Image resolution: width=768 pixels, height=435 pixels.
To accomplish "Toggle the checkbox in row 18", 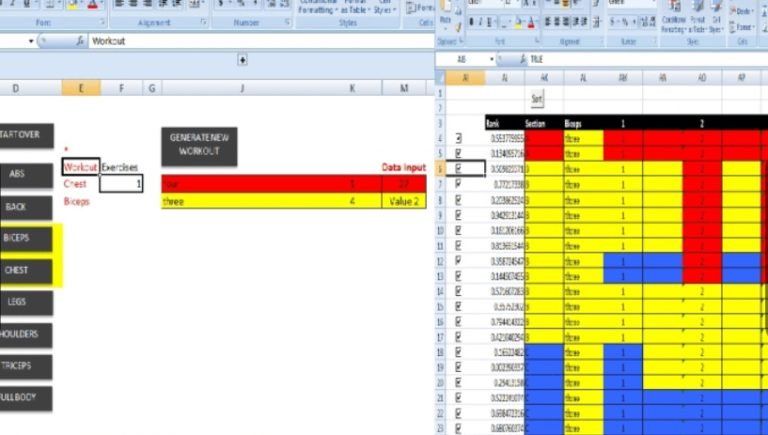I will 458,353.
